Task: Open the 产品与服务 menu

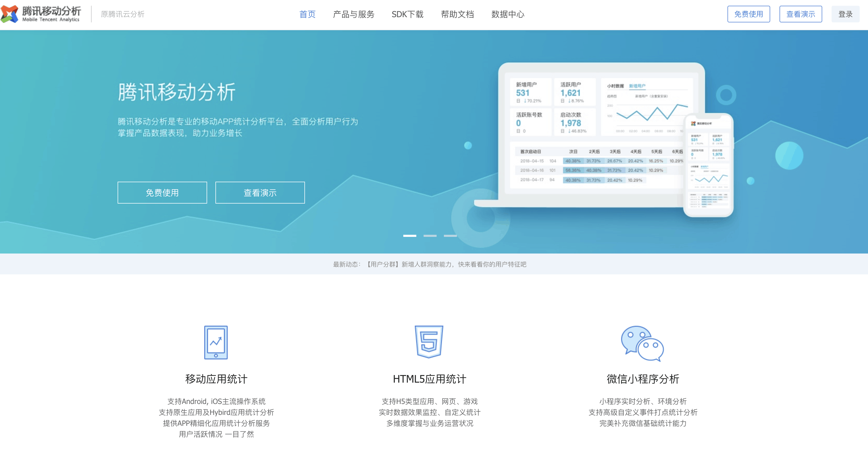Action: coord(353,14)
